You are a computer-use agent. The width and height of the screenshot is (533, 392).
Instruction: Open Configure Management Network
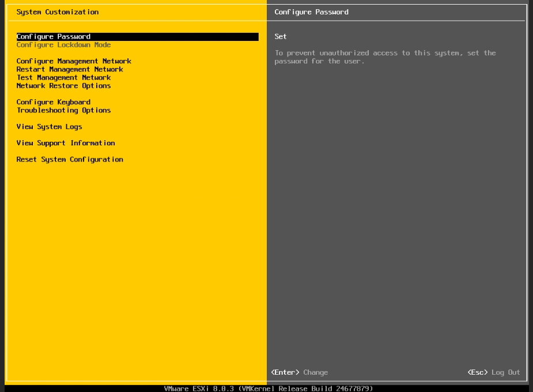[x=74, y=61]
